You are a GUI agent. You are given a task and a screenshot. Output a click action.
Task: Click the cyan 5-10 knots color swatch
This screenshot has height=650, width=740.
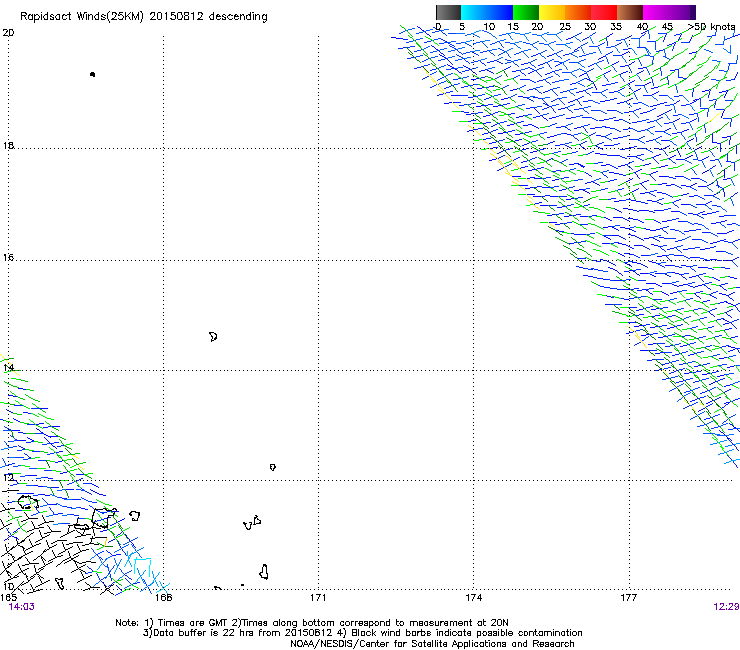(474, 12)
